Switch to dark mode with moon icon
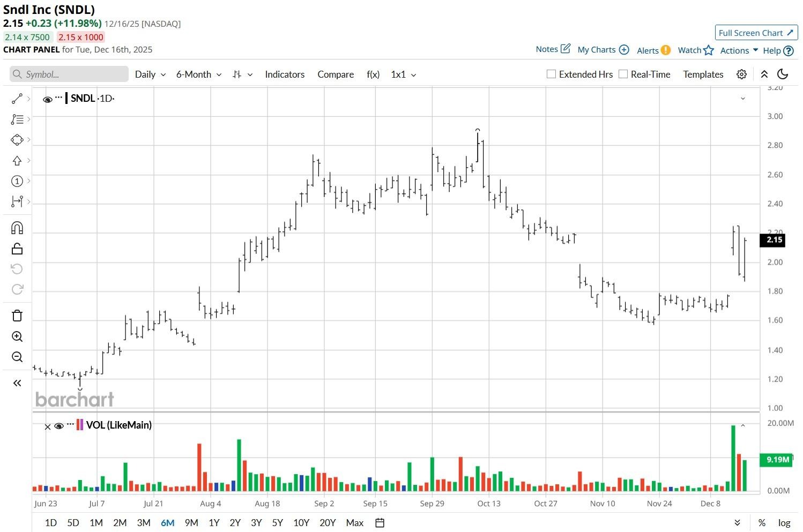Image resolution: width=803 pixels, height=532 pixels. pos(783,74)
